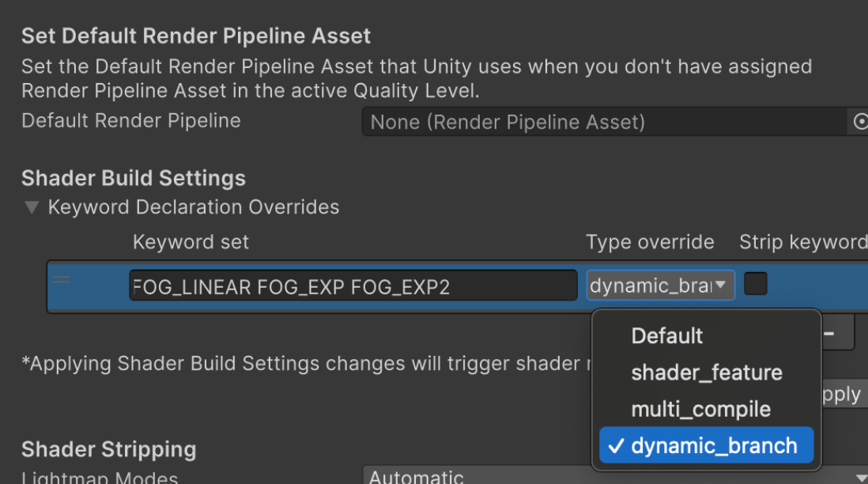Select Default from the type menu
868x484 pixels.
pyautogui.click(x=666, y=336)
